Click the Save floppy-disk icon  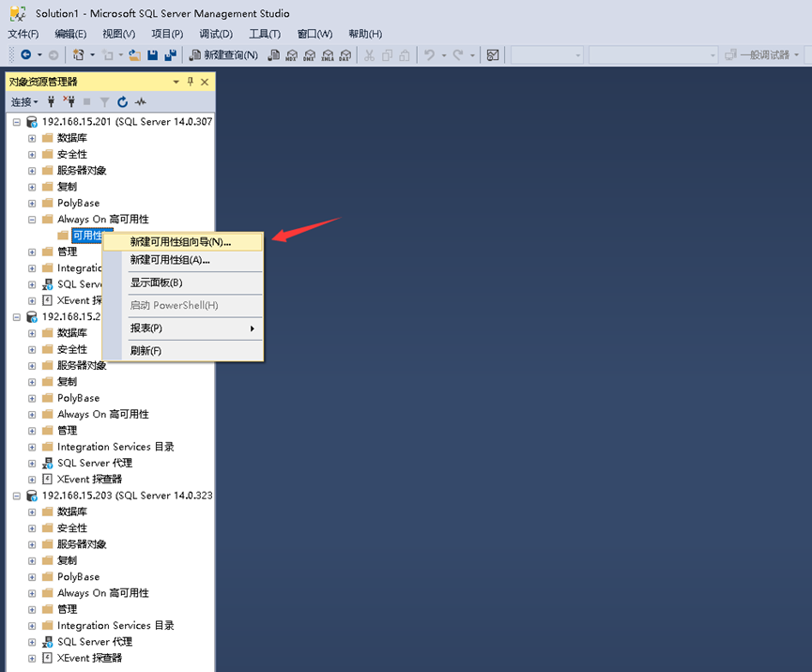coord(152,54)
